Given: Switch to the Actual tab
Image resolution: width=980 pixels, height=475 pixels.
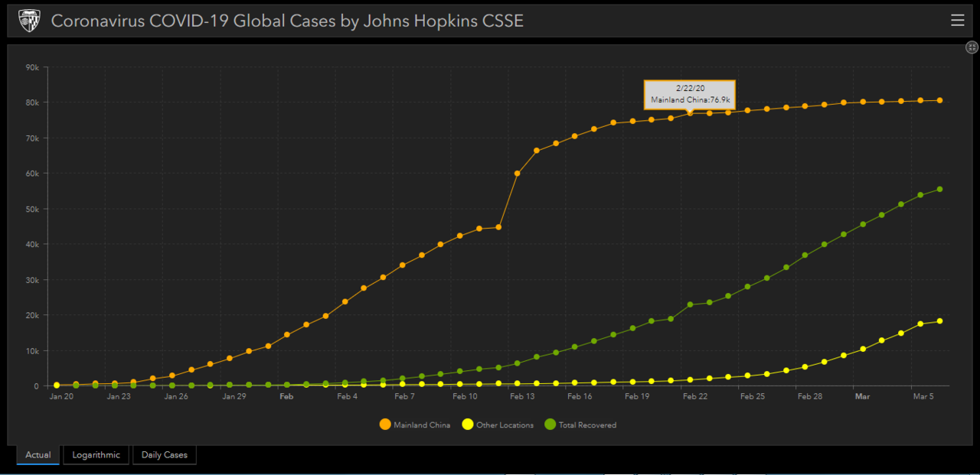Looking at the screenshot, I should (38, 455).
